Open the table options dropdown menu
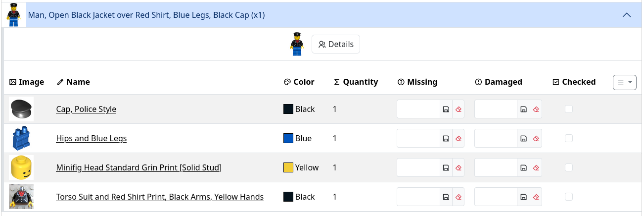Viewport: 644px width, 216px height. [x=624, y=82]
